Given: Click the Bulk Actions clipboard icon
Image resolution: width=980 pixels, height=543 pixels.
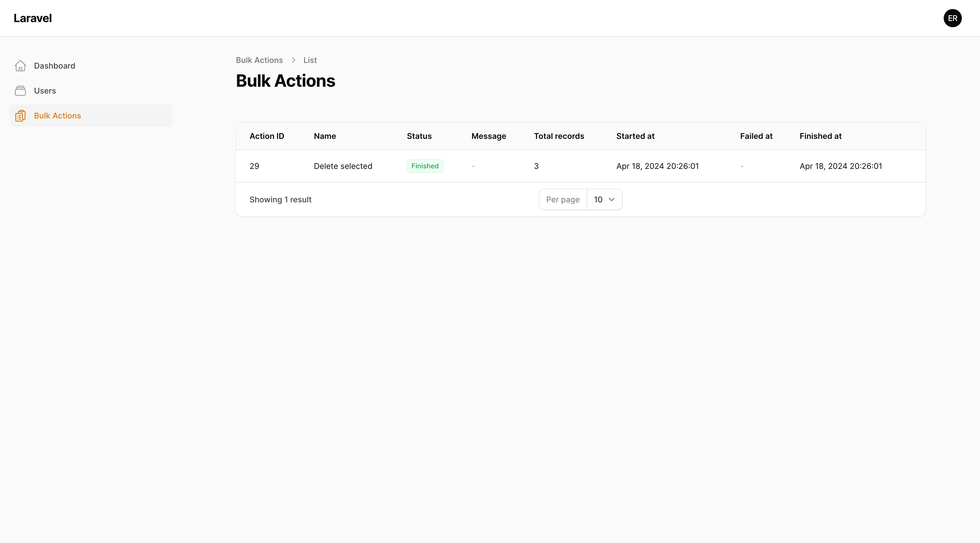Looking at the screenshot, I should (20, 115).
